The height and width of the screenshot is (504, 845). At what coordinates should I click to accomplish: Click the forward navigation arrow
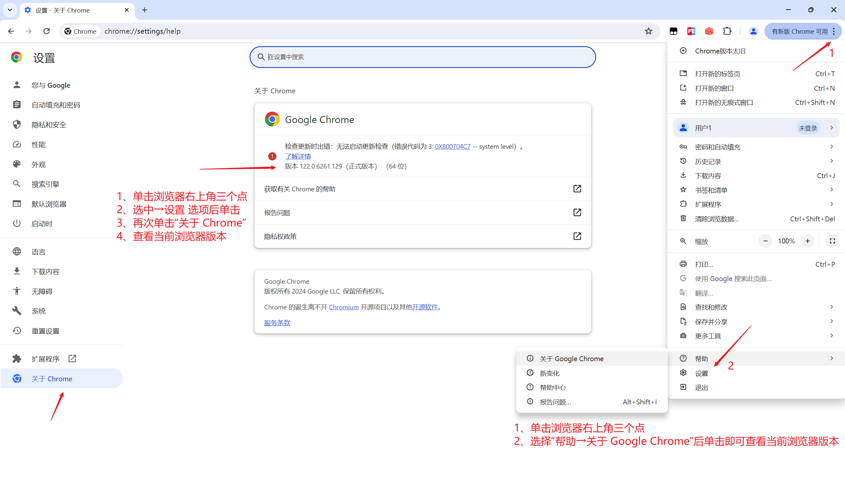point(28,31)
